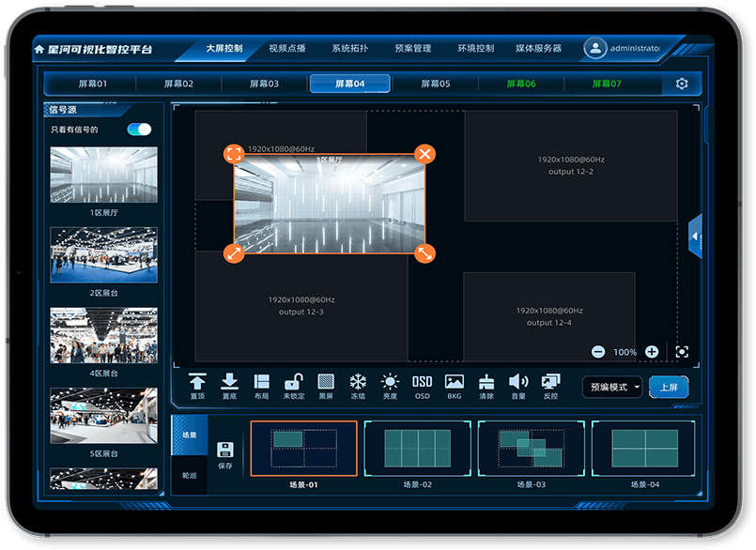This screenshot has width=756, height=550.
Task: Open the 环境控制 menu
Action: (x=476, y=48)
